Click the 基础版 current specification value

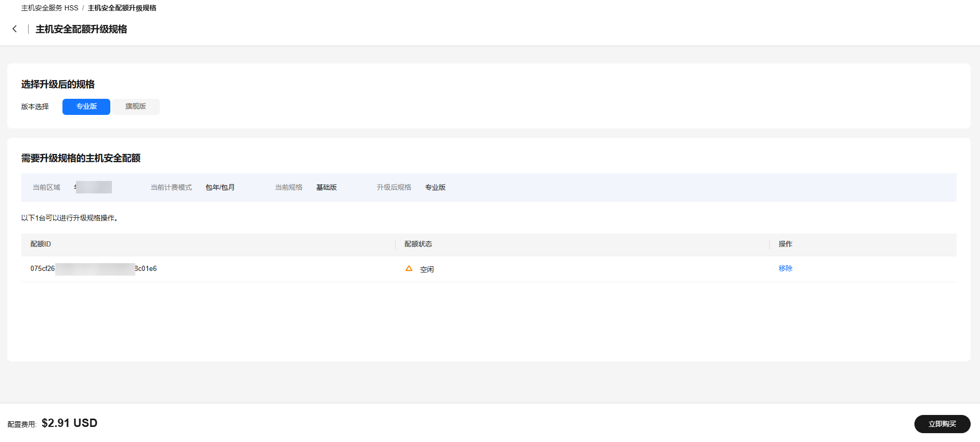tap(326, 187)
